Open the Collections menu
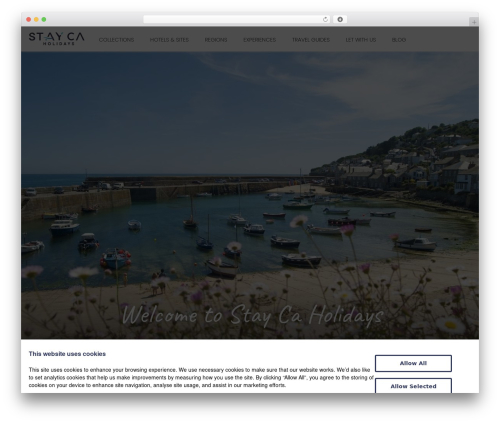The width and height of the screenshot is (500, 423). 116,40
